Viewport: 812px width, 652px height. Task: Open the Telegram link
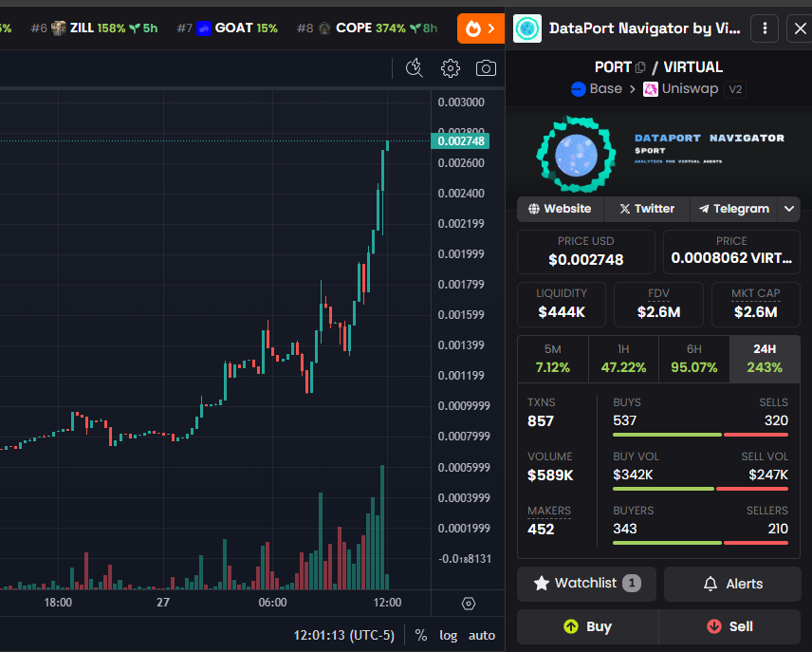point(734,209)
